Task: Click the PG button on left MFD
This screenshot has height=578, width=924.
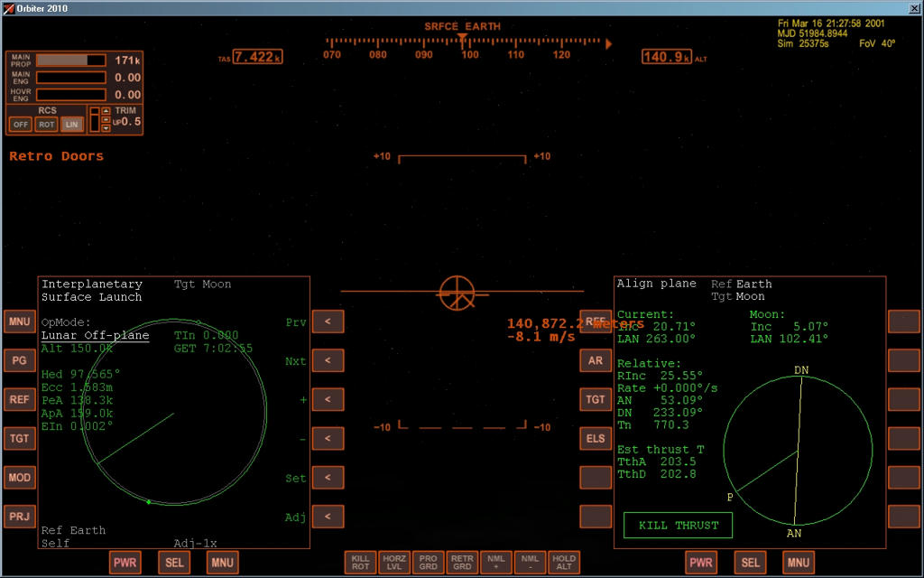Action: [x=20, y=360]
